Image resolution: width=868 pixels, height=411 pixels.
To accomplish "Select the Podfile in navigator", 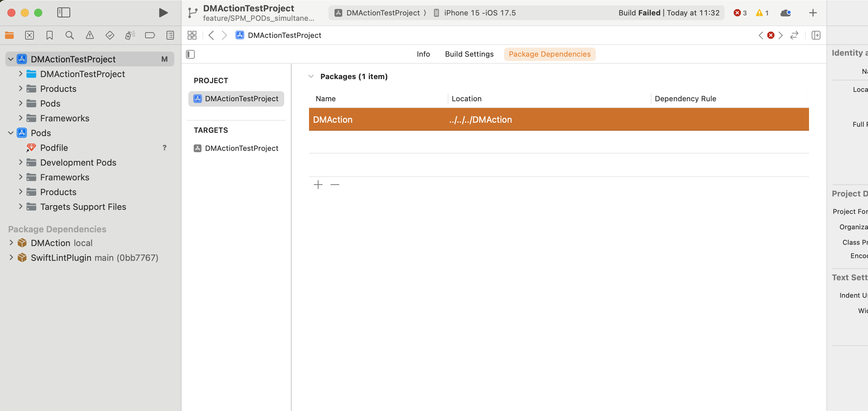I will coord(54,148).
